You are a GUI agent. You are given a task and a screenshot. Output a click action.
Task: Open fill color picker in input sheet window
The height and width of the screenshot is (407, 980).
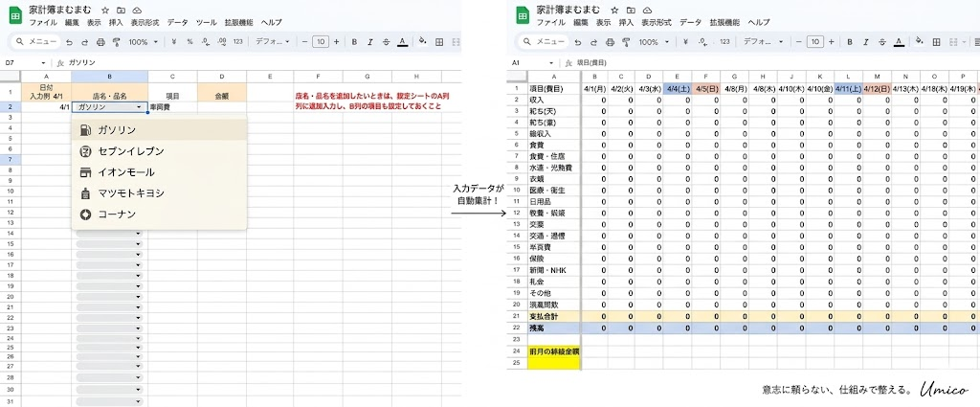pyautogui.click(x=422, y=42)
